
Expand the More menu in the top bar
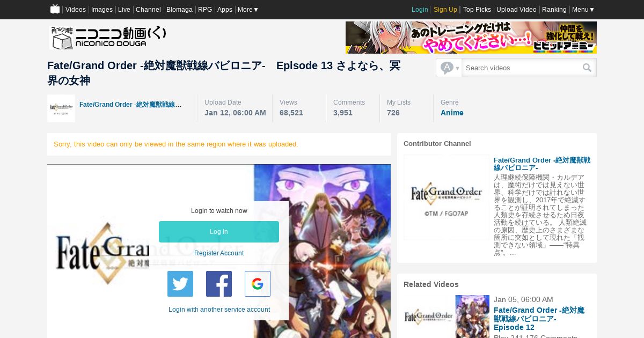(248, 10)
